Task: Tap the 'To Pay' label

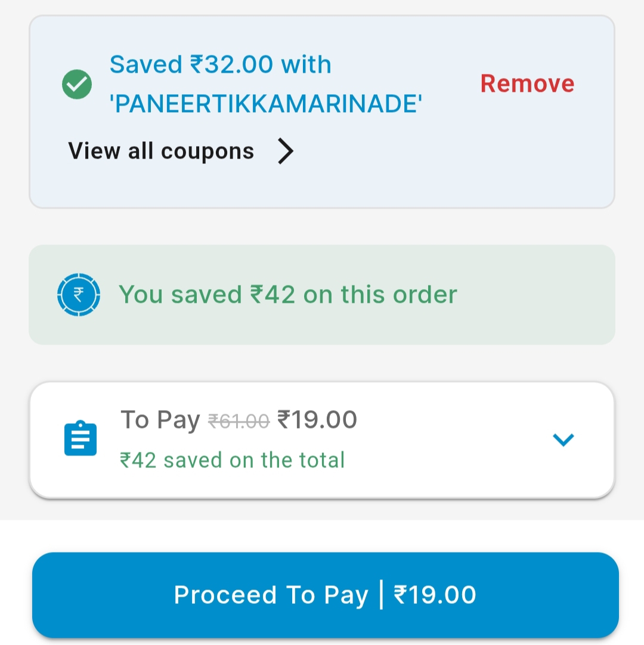Action: pyautogui.click(x=160, y=420)
